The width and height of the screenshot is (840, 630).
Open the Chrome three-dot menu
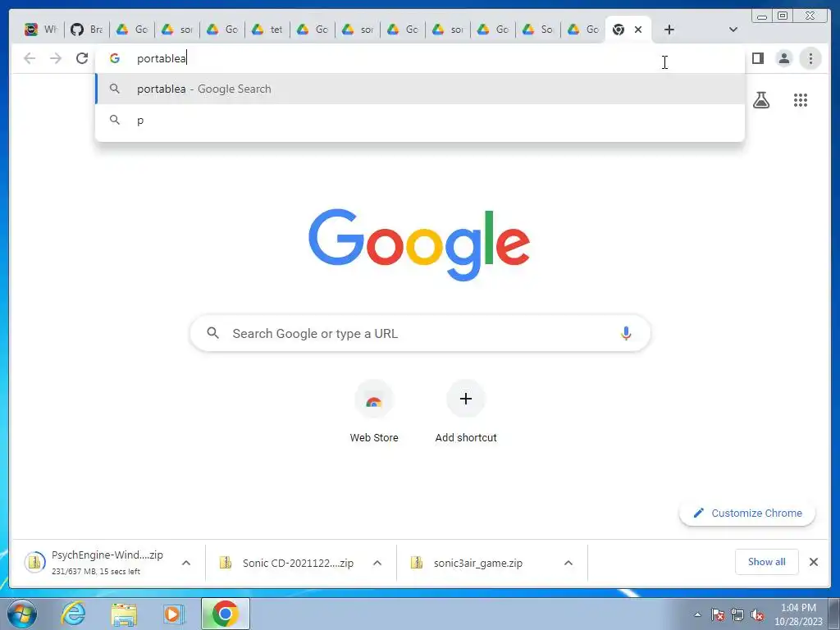810,58
